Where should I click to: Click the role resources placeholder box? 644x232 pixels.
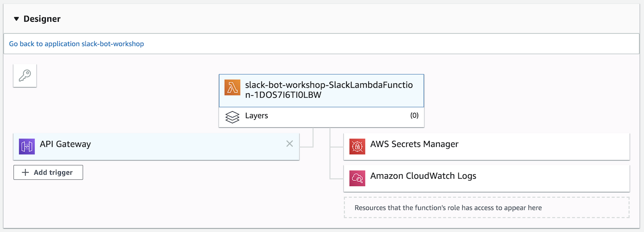(486, 208)
